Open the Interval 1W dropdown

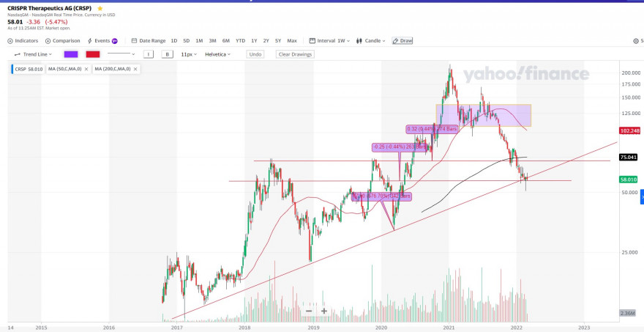tap(329, 41)
